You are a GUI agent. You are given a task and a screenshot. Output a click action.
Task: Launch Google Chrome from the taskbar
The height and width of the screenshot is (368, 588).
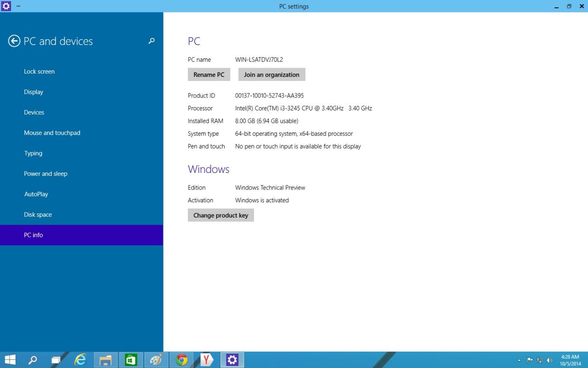pos(182,360)
